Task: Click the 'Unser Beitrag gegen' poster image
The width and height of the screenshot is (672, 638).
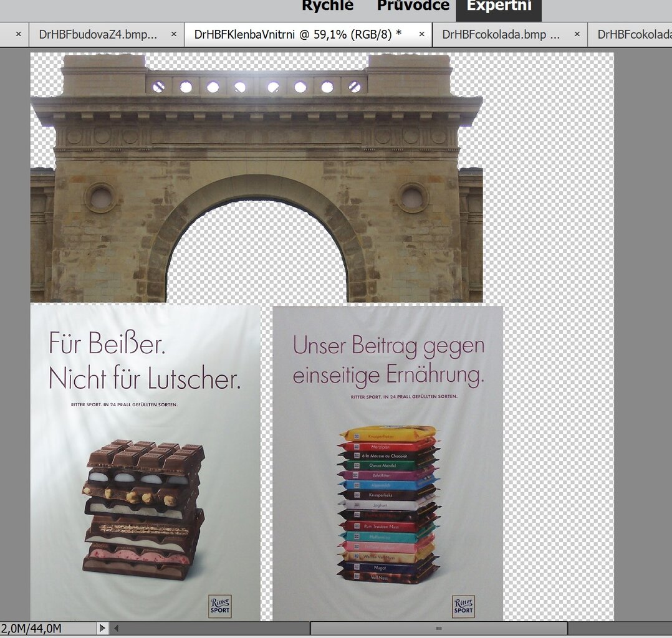Action: [388, 464]
